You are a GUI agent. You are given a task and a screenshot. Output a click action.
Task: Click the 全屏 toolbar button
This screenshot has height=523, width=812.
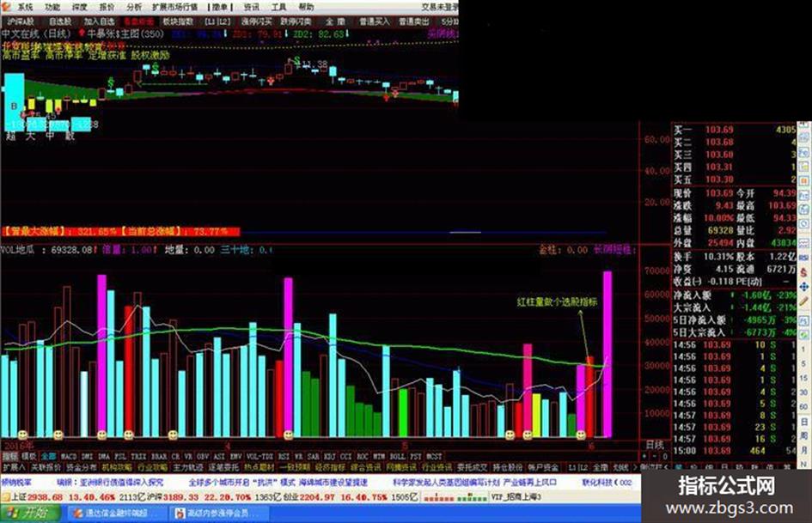pos(335,21)
